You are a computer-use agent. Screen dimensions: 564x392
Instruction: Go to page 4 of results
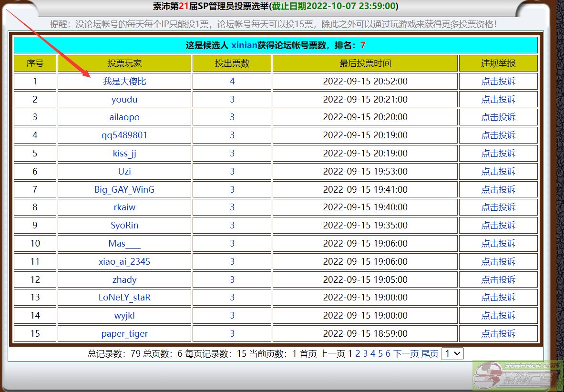373,353
